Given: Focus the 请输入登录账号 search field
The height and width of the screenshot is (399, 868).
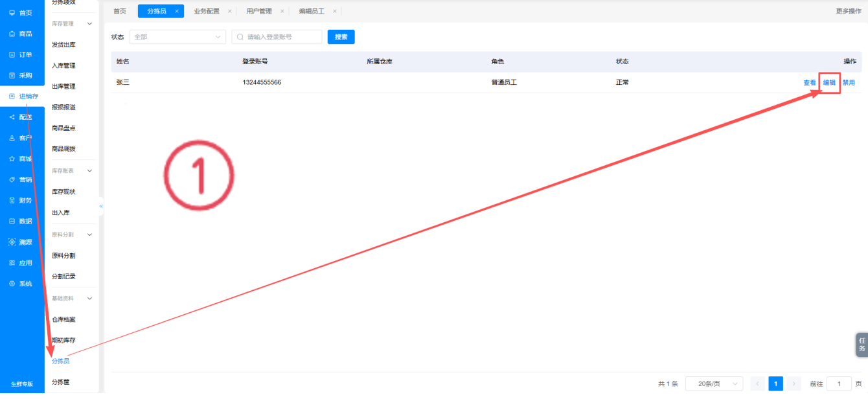Looking at the screenshot, I should (x=277, y=37).
